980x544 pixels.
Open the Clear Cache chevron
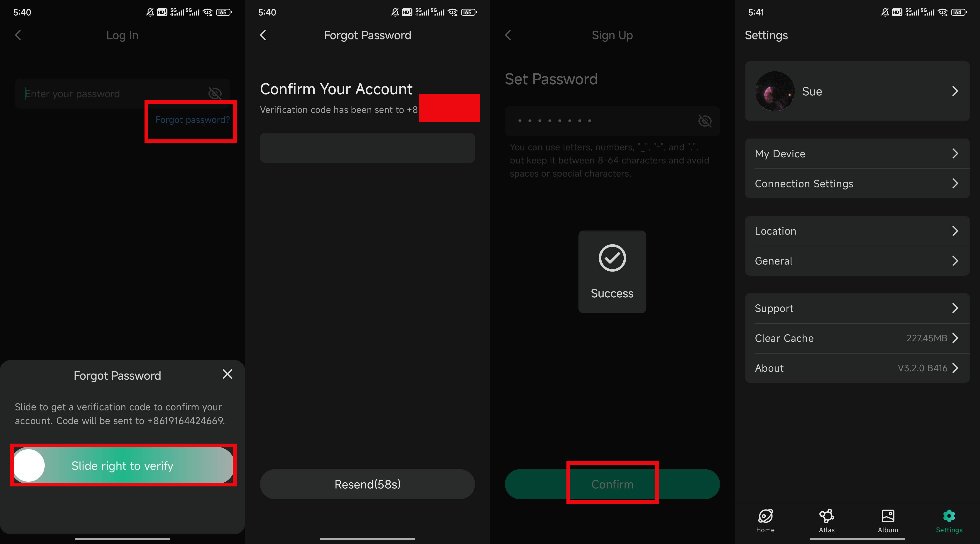(x=955, y=338)
